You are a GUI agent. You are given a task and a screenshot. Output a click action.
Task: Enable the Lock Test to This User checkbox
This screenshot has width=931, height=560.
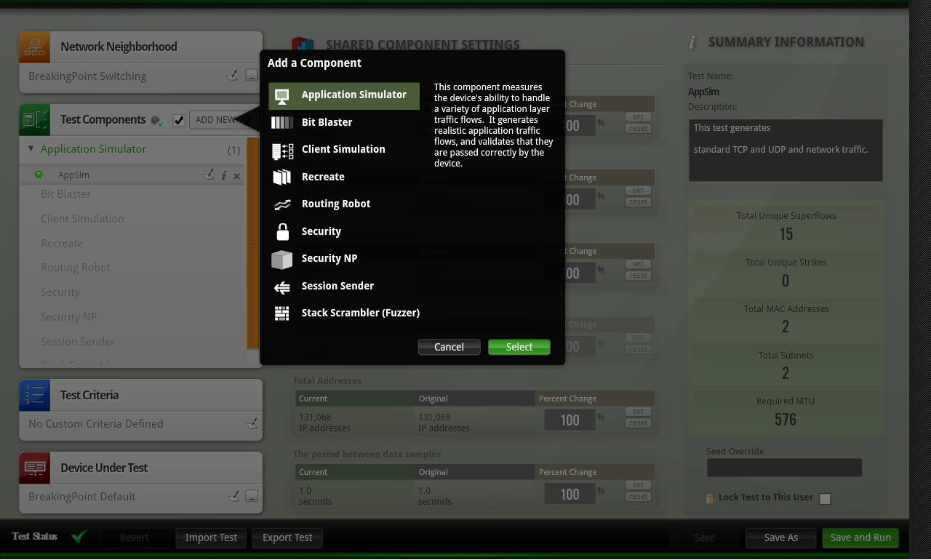825,498
